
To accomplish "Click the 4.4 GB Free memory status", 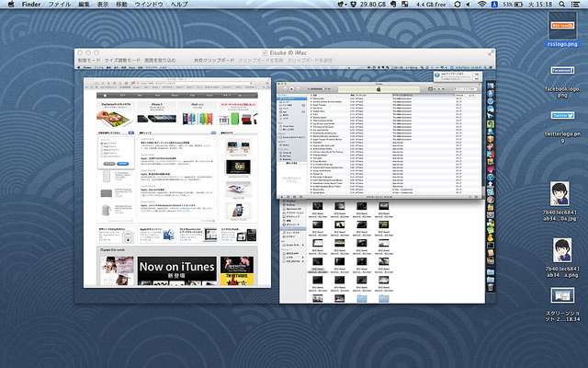I will (x=431, y=4).
